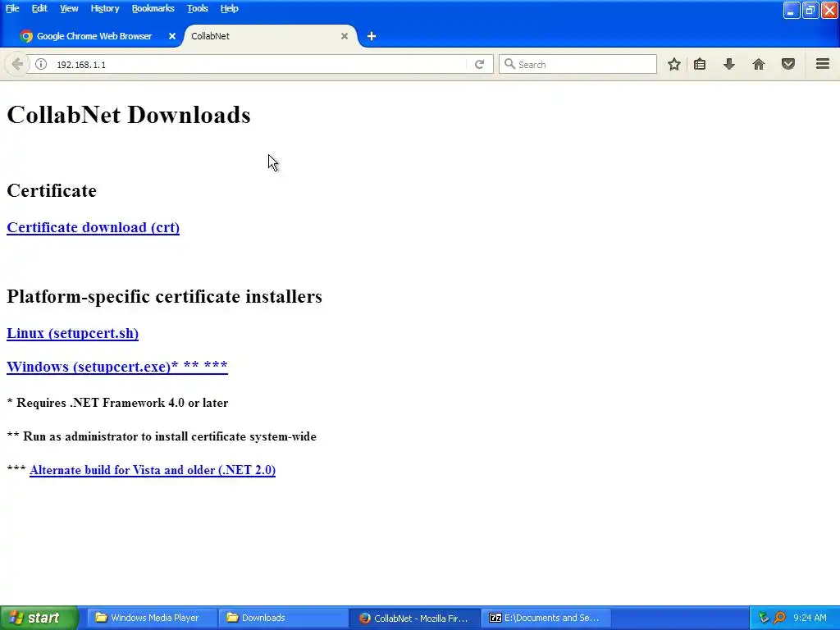
Task: Save to Pocket icon
Action: coord(788,64)
